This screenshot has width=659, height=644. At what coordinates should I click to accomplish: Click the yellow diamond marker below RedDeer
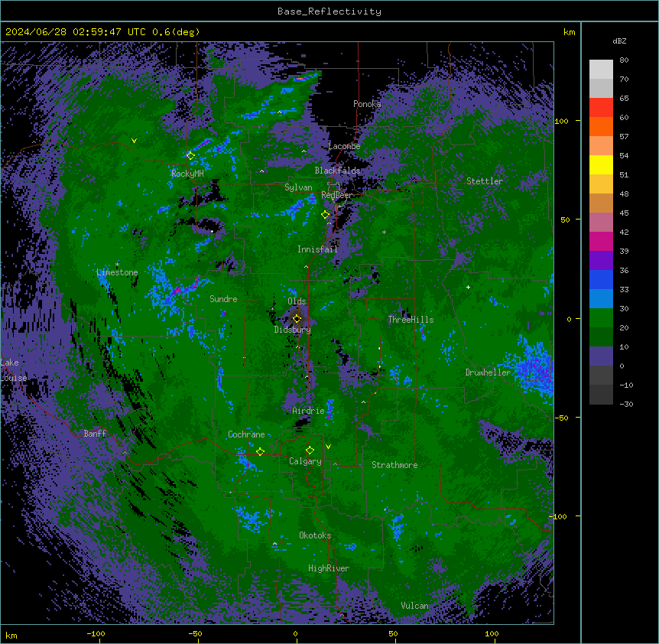tap(326, 215)
